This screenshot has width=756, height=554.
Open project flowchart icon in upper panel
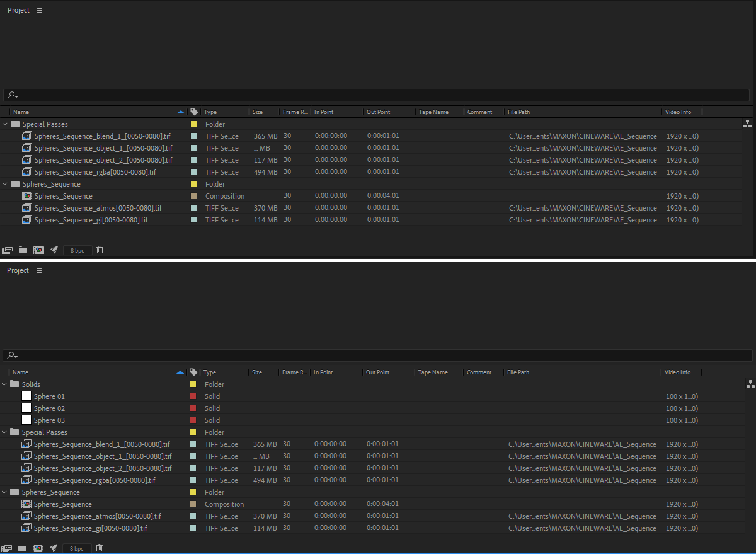point(748,124)
